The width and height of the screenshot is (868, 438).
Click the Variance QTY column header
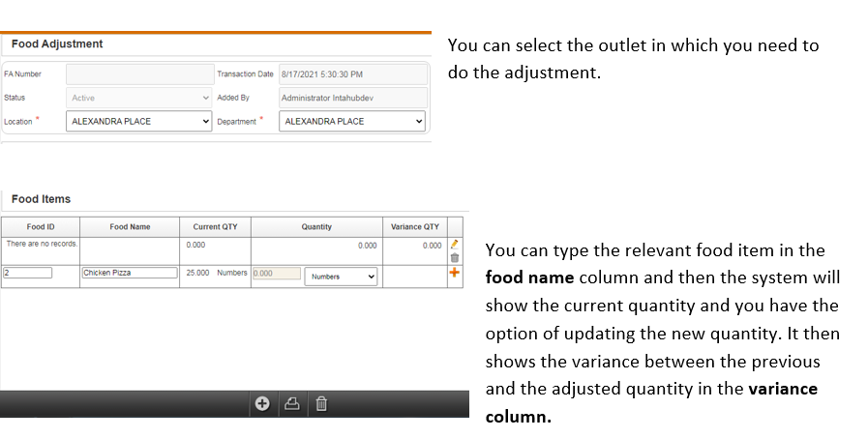414,227
